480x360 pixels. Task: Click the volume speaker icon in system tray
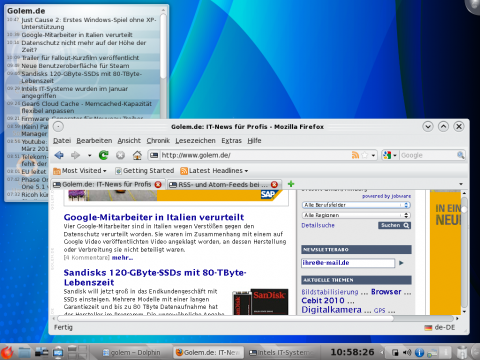(407, 352)
